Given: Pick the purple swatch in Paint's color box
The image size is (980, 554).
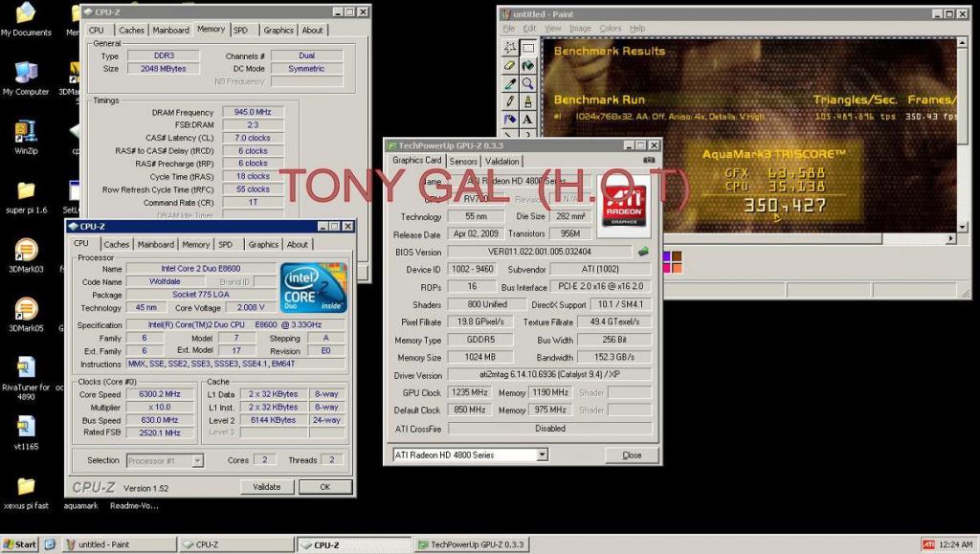Looking at the screenshot, I should click(x=666, y=256).
